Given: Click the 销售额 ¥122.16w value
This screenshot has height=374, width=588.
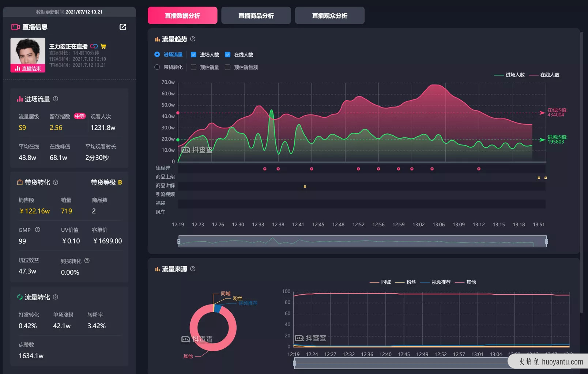Looking at the screenshot, I should [x=35, y=211].
